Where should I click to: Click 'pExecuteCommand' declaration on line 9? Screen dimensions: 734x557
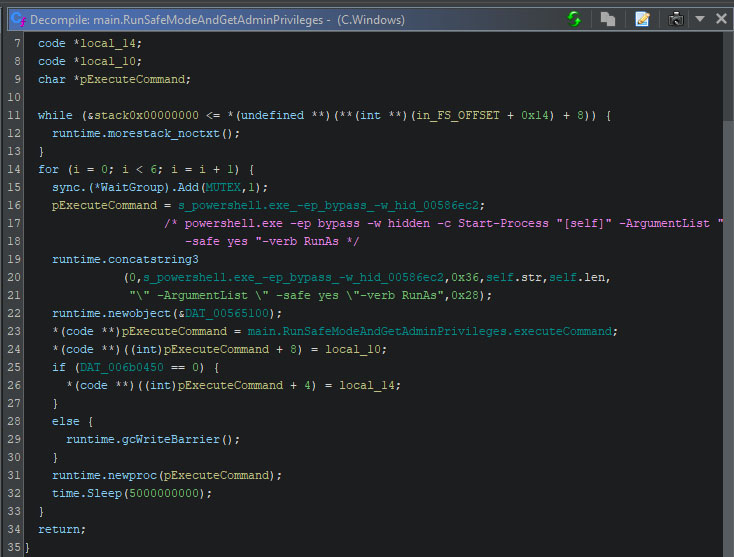[x=132, y=80]
